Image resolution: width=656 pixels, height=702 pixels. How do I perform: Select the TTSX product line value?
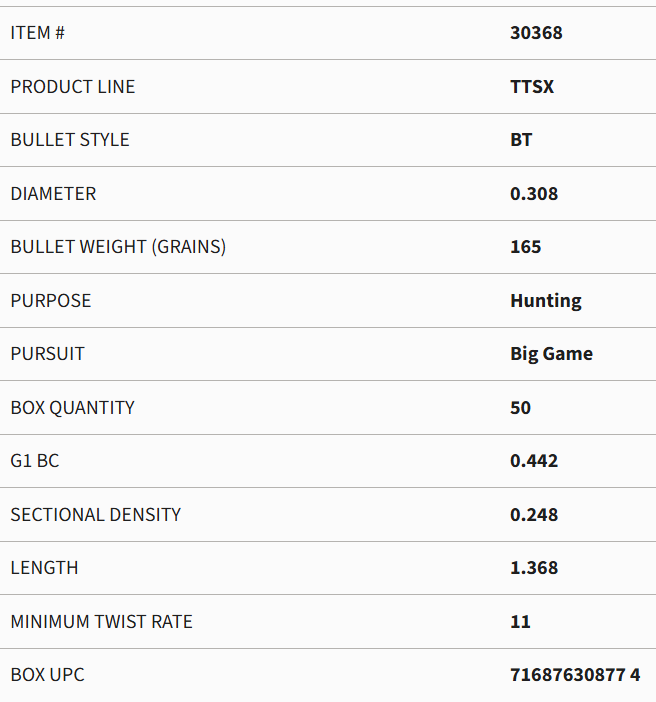[x=532, y=86]
